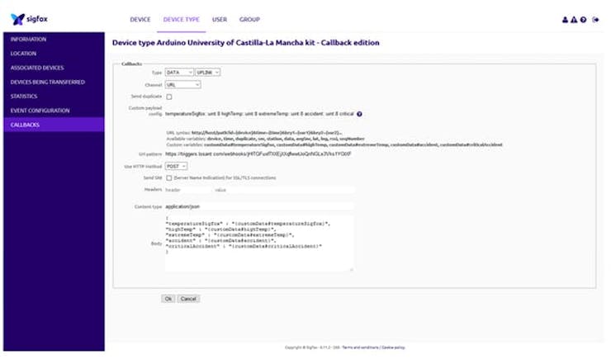Toggle the Send duplicate checkbox
The image size is (611, 364).
pyautogui.click(x=169, y=97)
